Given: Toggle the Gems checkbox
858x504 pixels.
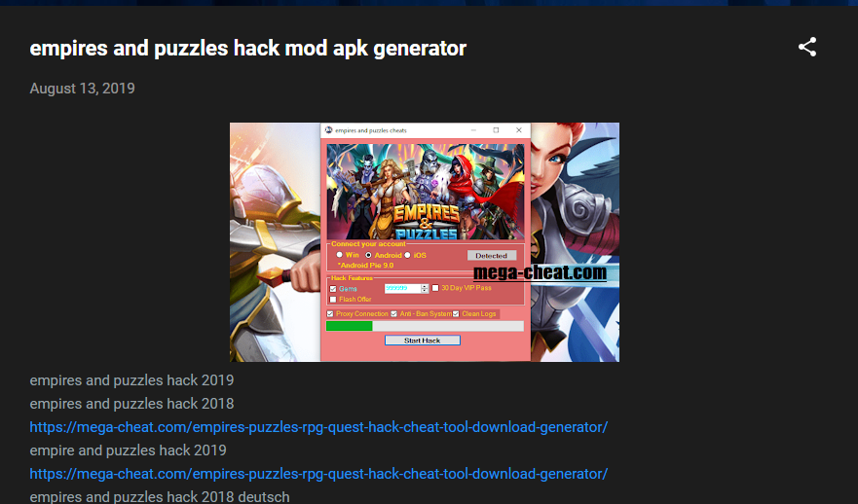Looking at the screenshot, I should tap(333, 289).
